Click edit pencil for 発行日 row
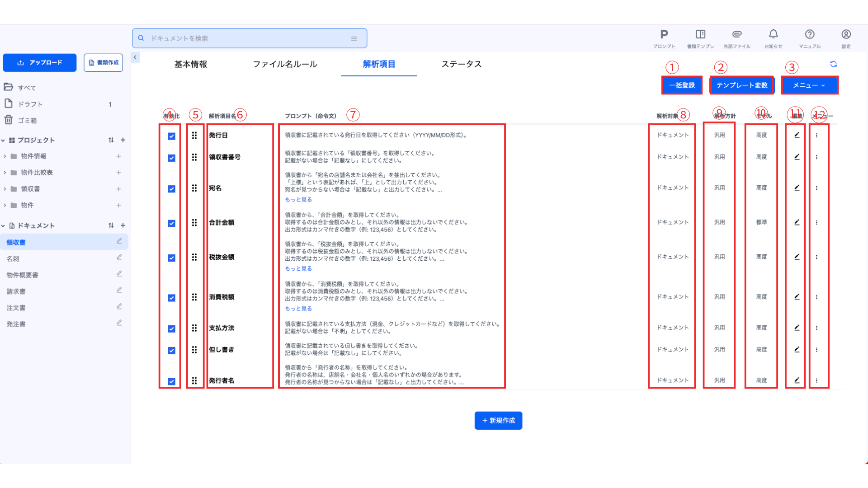Screen dimensions: 868x488 click(797, 135)
